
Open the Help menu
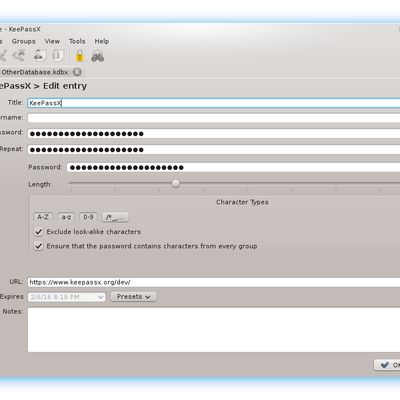(x=102, y=41)
